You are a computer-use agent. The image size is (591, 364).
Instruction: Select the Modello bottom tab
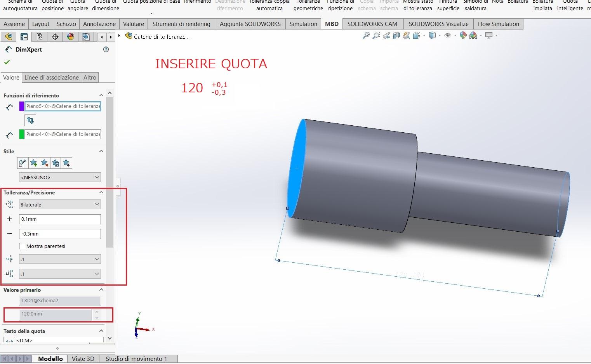[x=50, y=359]
